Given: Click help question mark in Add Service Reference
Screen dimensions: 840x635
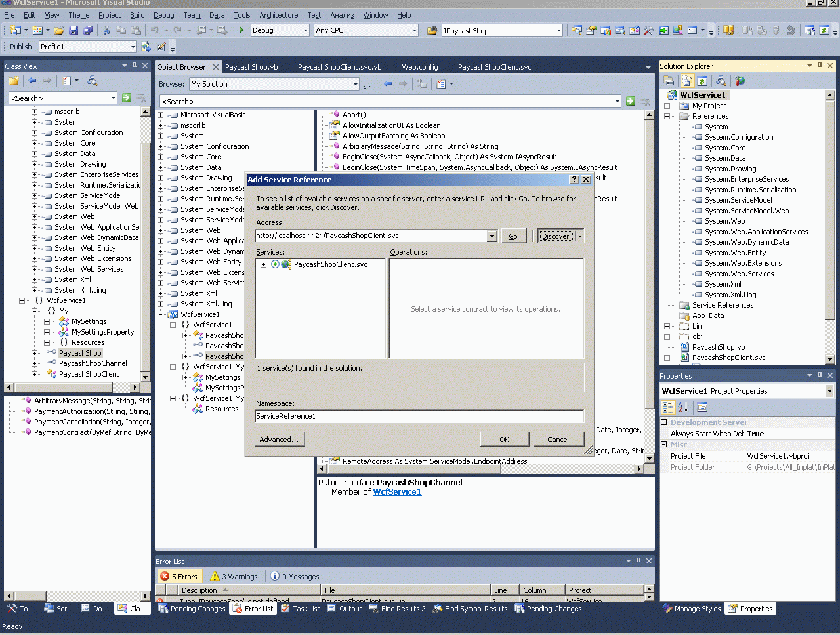Looking at the screenshot, I should point(574,180).
